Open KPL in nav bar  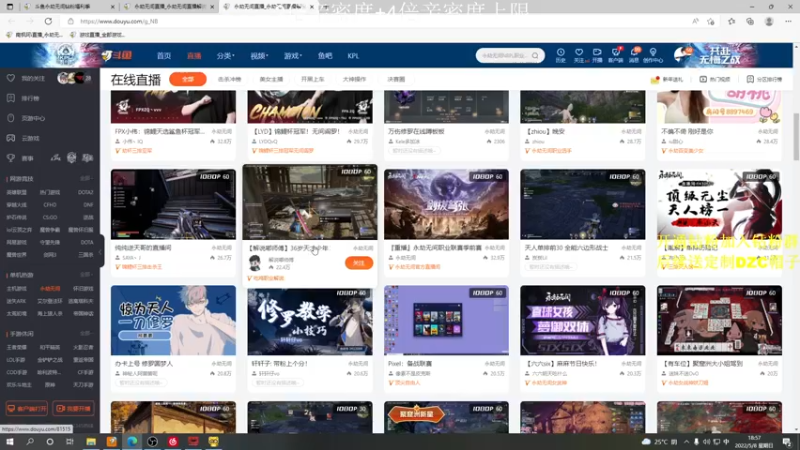pos(353,56)
